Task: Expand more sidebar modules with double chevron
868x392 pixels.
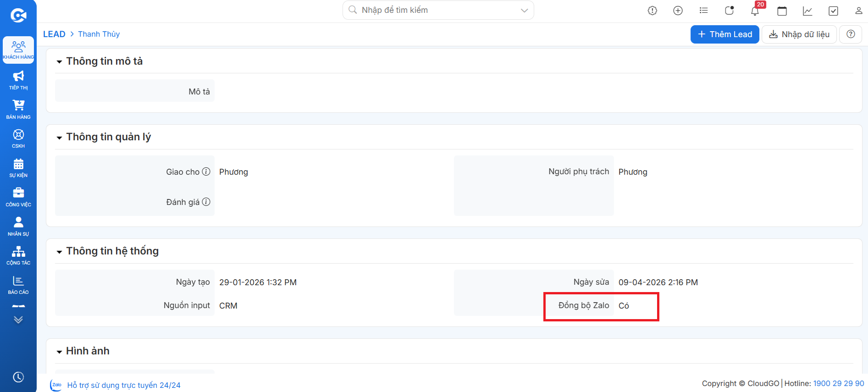Action: [x=18, y=320]
